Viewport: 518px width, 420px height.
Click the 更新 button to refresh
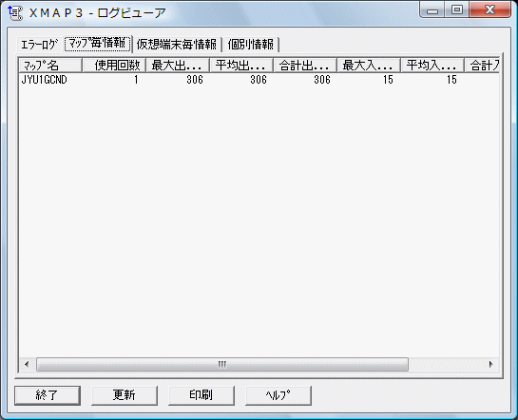(125, 395)
